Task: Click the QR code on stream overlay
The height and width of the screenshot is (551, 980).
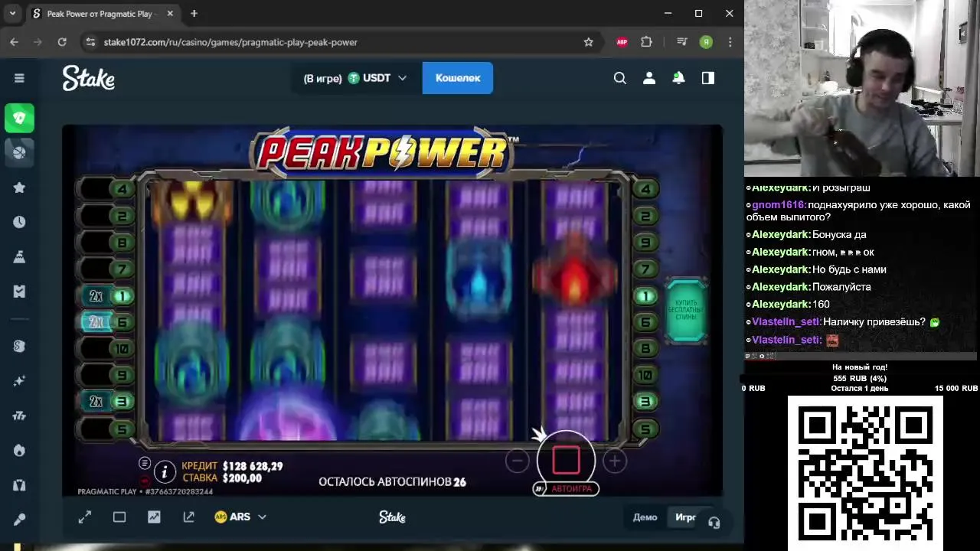Action: coord(865,472)
